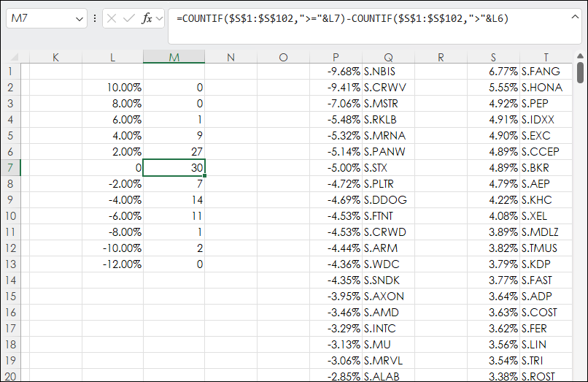Collapse the formula bar with the chevron
Image resolution: width=588 pixels, height=382 pixels.
pos(575,17)
